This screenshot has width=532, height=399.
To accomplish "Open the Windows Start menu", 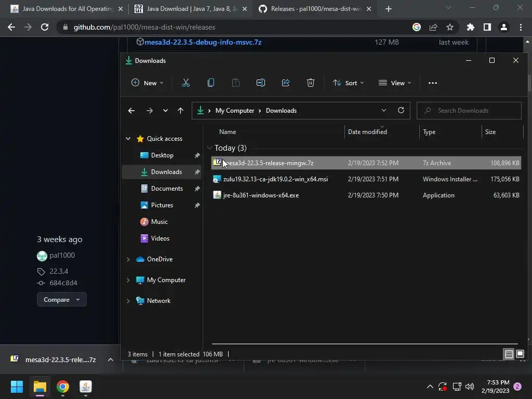I will [x=17, y=387].
